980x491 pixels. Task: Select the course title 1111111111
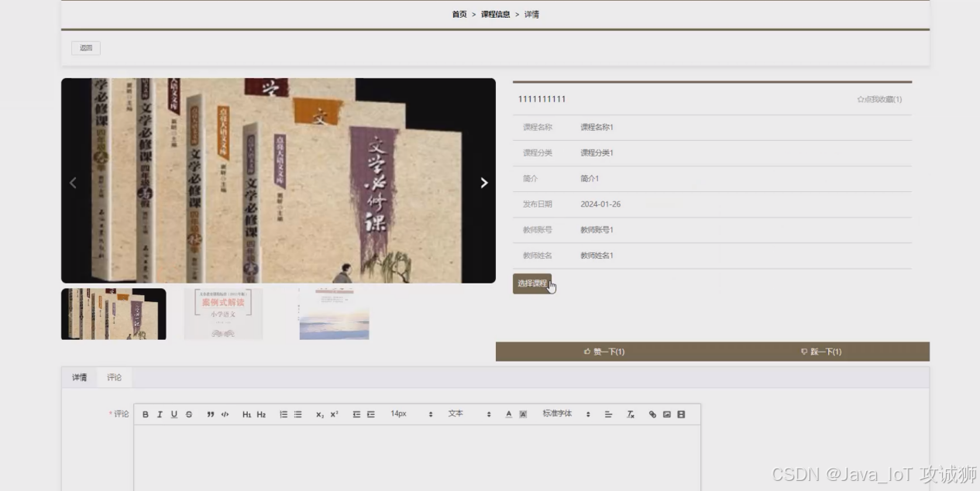[x=542, y=99]
